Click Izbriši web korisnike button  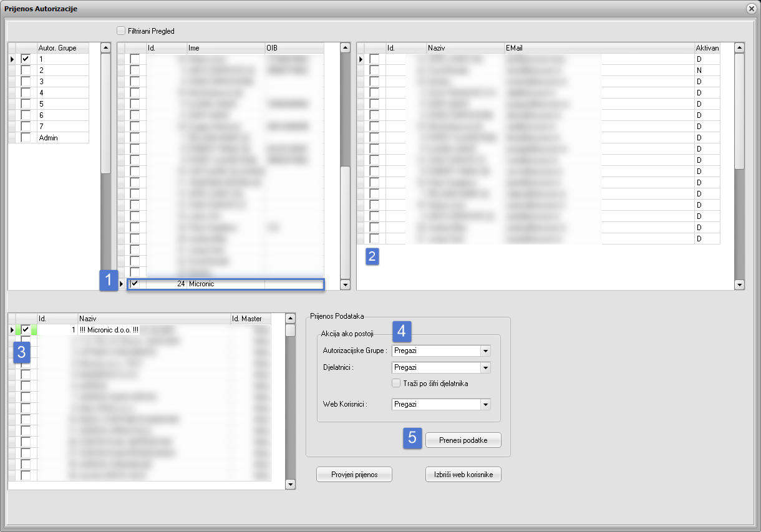click(x=463, y=475)
